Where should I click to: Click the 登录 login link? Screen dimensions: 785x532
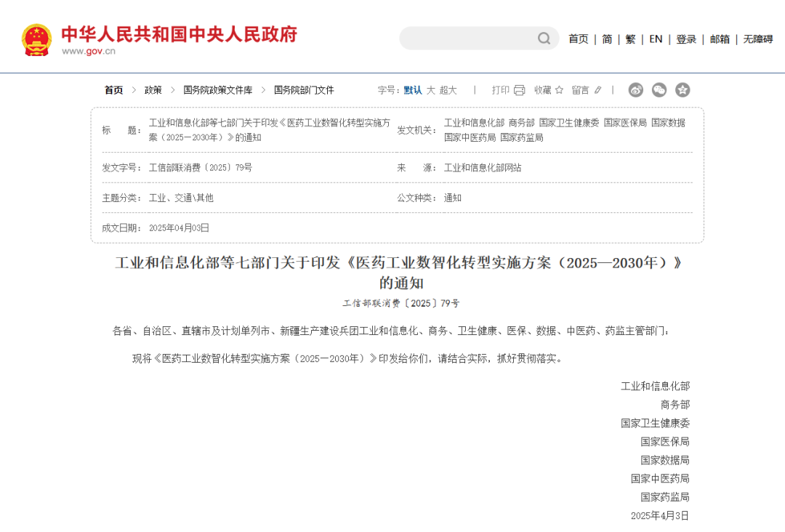(x=686, y=39)
